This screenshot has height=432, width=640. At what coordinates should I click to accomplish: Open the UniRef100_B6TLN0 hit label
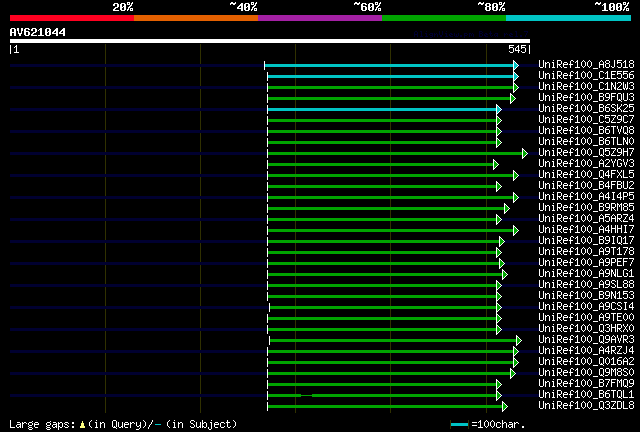[586, 141]
